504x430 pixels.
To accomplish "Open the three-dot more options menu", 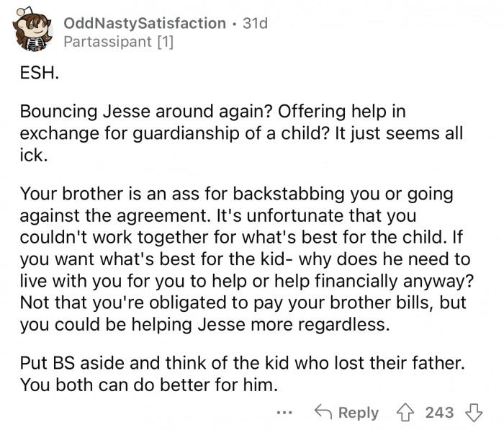I will [284, 412].
